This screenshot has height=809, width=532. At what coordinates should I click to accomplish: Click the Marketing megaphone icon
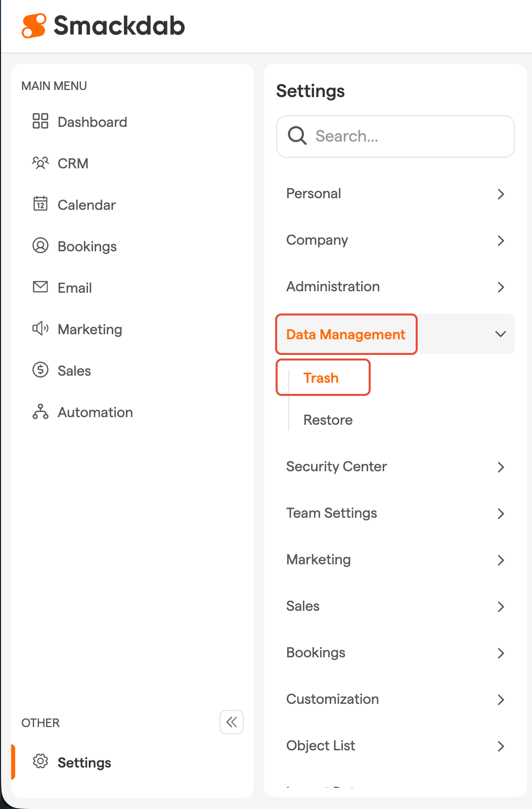(x=40, y=329)
